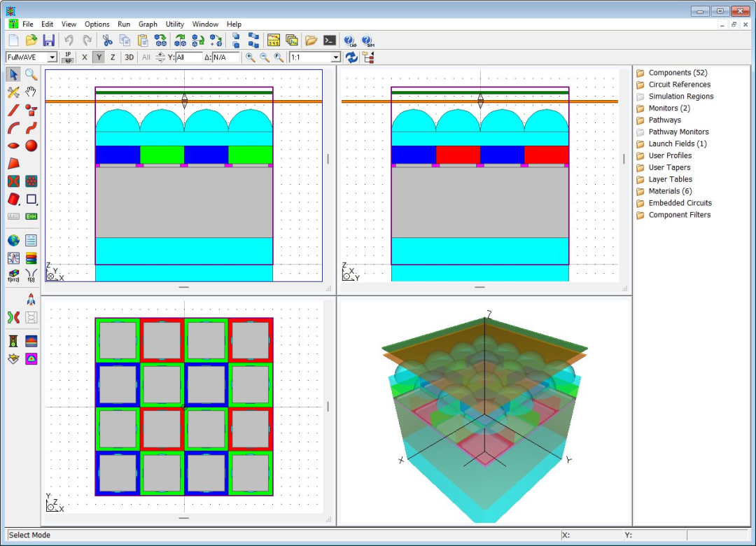Viewport: 756px width, 546px height.
Task: Open the File menu
Action: pyautogui.click(x=28, y=24)
